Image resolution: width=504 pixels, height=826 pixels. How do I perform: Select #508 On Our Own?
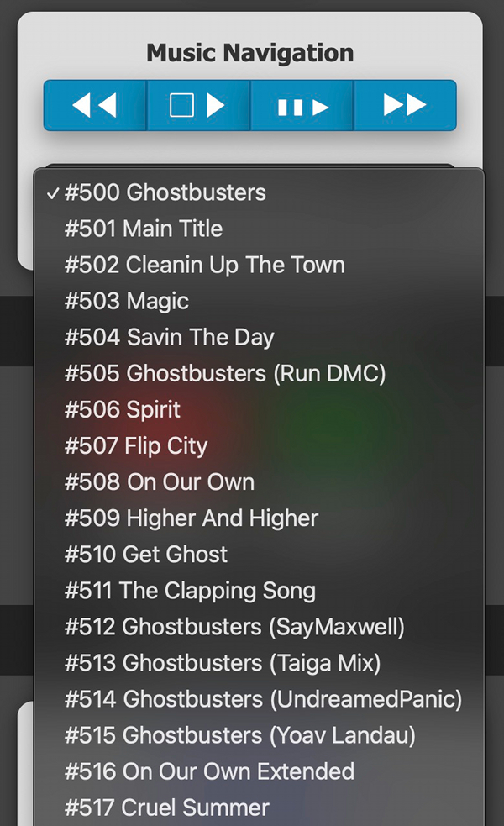[259, 482]
